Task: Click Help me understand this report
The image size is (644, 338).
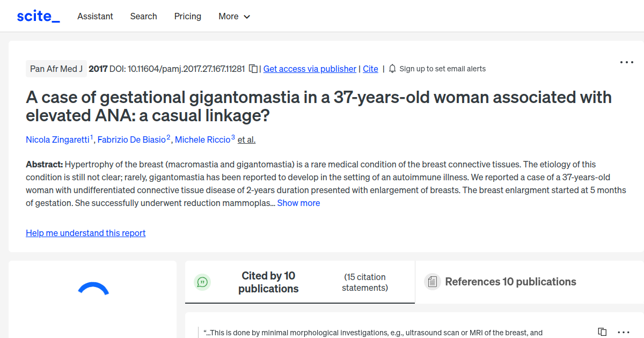Action: 85,233
